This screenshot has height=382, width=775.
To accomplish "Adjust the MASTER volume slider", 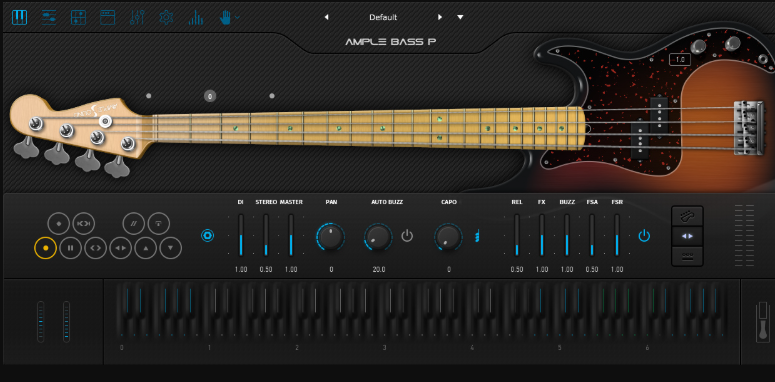I will (x=291, y=235).
